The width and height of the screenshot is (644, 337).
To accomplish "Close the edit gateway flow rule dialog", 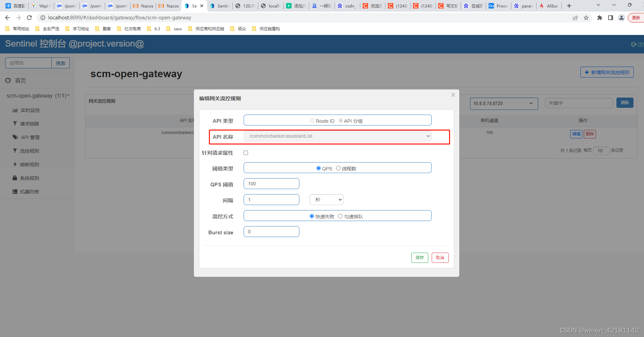I will [453, 95].
